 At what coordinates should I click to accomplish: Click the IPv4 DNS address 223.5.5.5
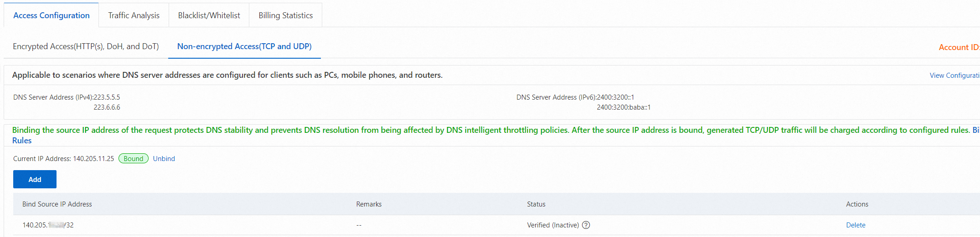[107, 97]
